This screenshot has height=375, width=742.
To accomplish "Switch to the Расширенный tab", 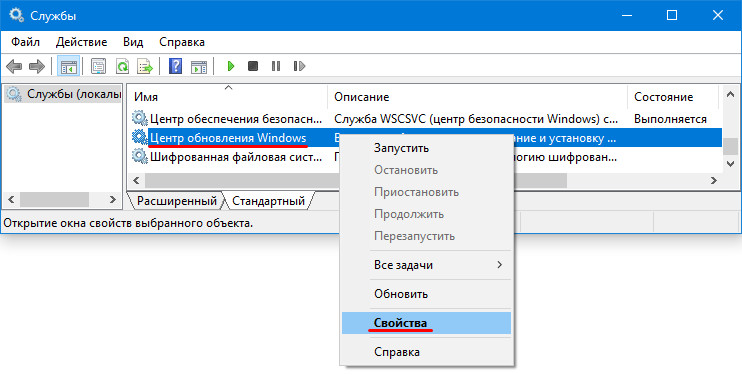I will tap(177, 201).
